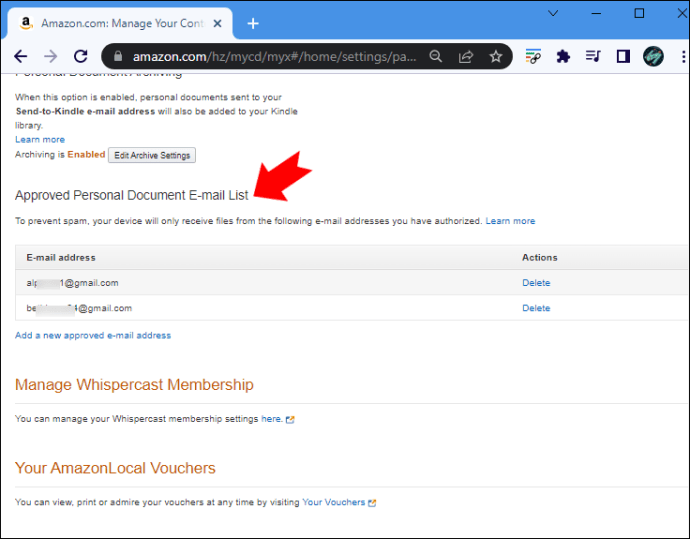Viewport: 690px width, 539px height.
Task: Open the Extensions puzzle piece icon
Action: pos(563,57)
